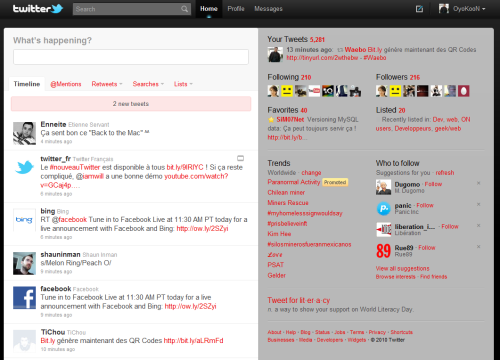500x360 pixels.
Task: Click YouTube avatar under Following
Action: [314, 91]
